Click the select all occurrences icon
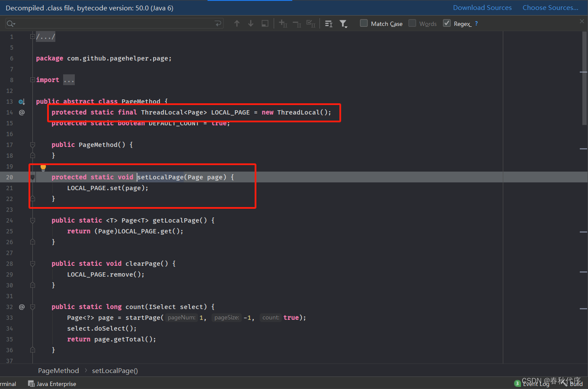Viewport: 588px width, 389px height. (x=265, y=23)
